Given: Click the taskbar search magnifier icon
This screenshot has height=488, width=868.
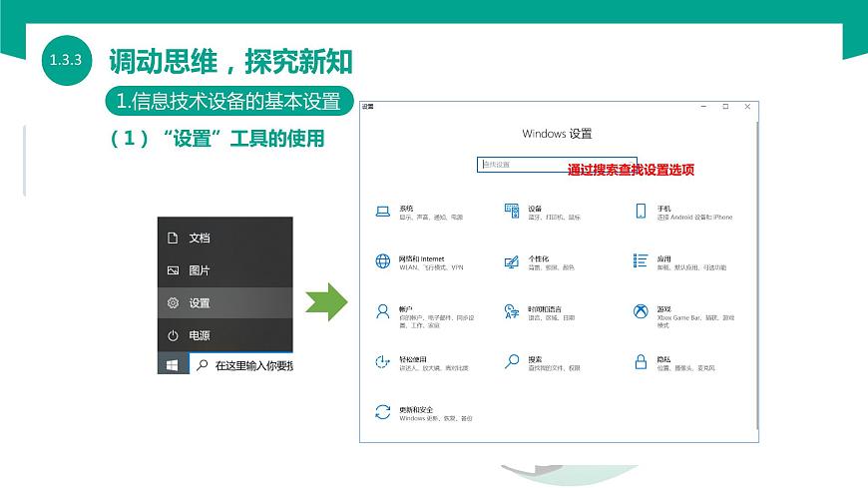Looking at the screenshot, I should click(203, 365).
